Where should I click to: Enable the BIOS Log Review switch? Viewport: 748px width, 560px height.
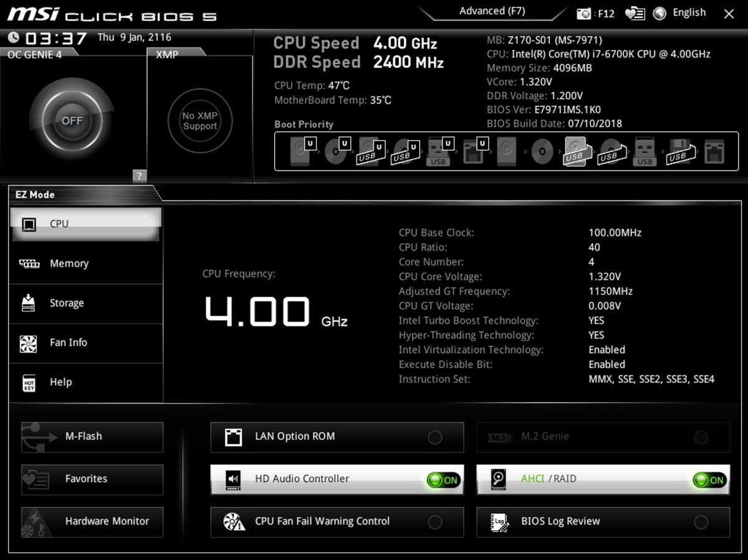tap(701, 522)
